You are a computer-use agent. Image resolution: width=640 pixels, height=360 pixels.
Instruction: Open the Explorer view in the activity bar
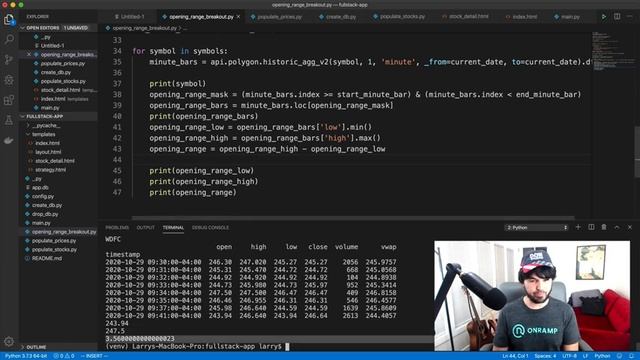[x=9, y=19]
